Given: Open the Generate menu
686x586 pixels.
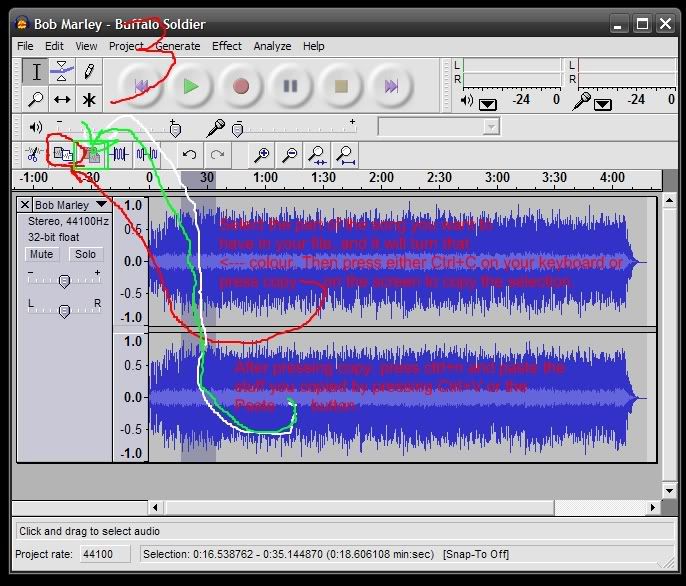Looking at the screenshot, I should 178,46.
